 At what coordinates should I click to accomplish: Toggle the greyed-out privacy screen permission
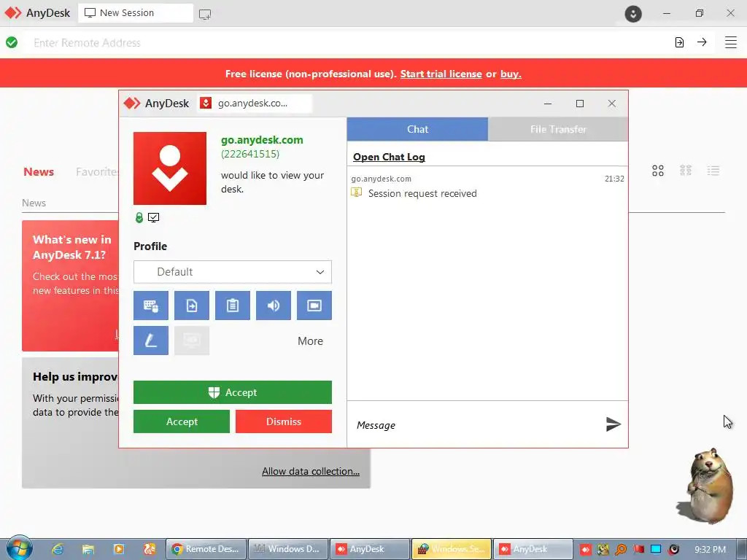pyautogui.click(x=192, y=341)
